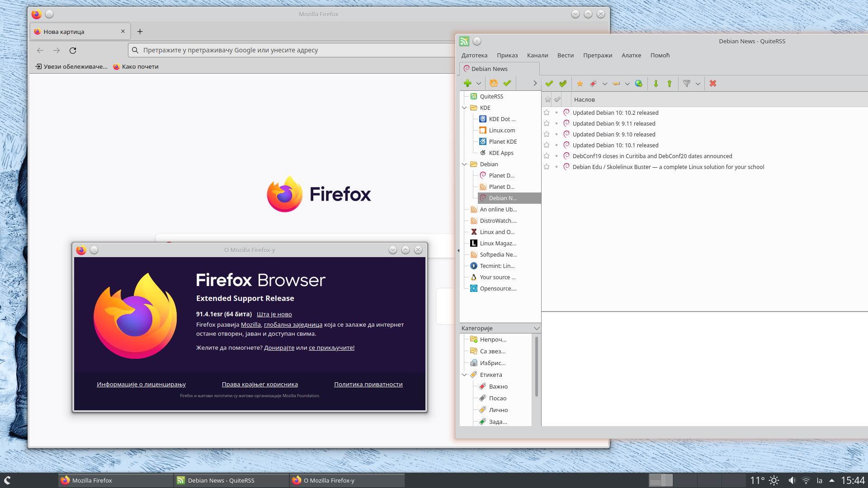
Task: Open the Алатке menu
Action: pos(631,55)
